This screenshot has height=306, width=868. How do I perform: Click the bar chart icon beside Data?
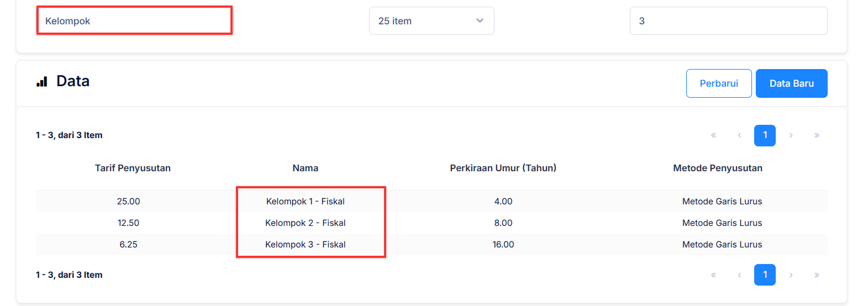click(42, 82)
